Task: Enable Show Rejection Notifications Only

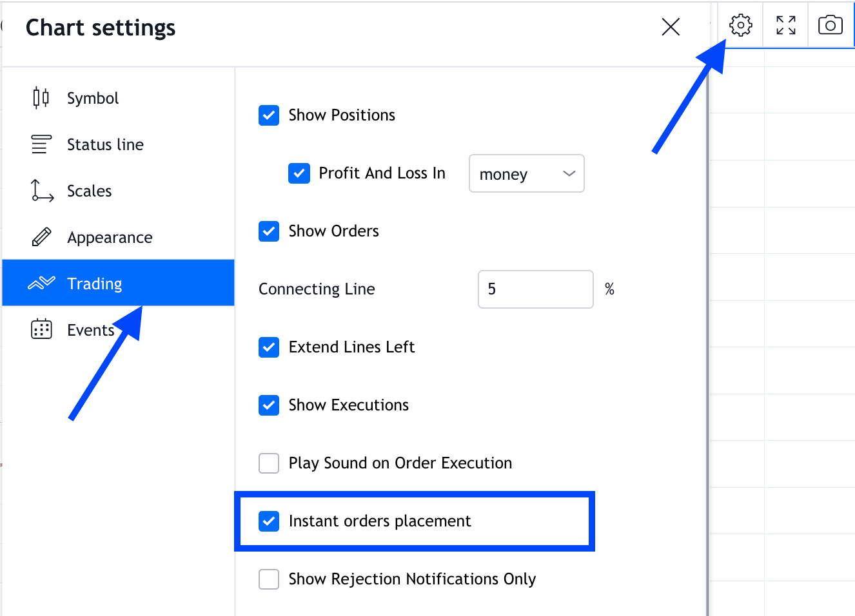Action: [x=269, y=579]
